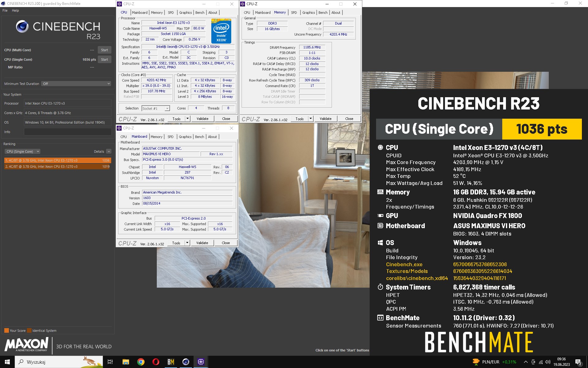This screenshot has width=588, height=368.
Task: Show hidden system tray icons
Action: point(526,362)
